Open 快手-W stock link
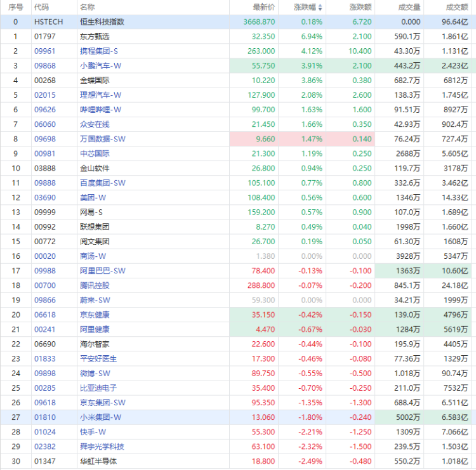This screenshot has width=476, height=470. [93, 432]
